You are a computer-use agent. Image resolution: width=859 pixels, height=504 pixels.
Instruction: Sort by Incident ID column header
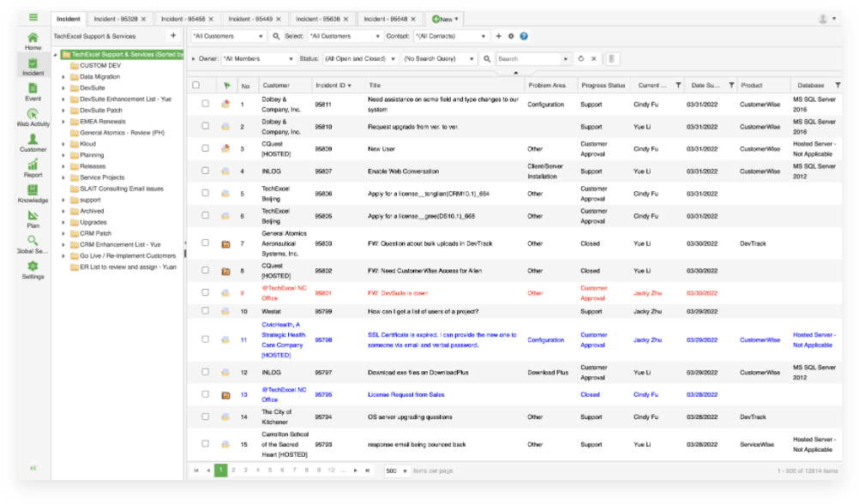(333, 86)
